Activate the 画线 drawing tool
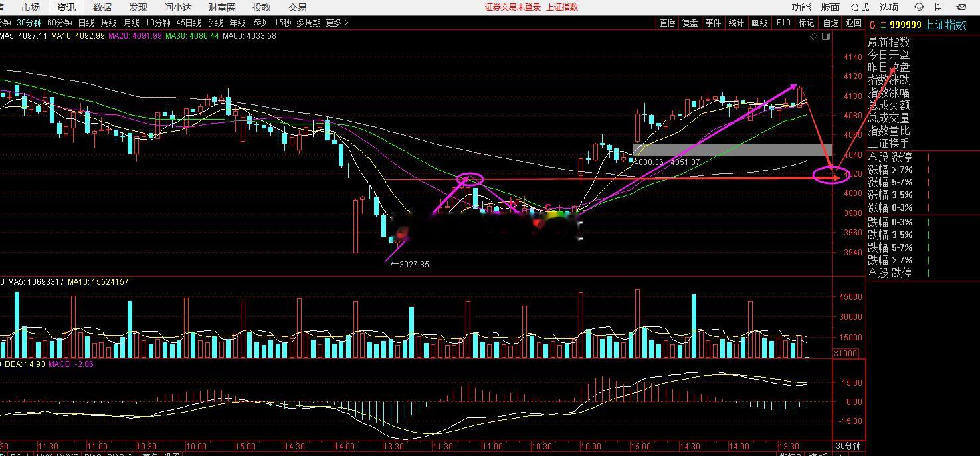Image resolution: width=980 pixels, height=456 pixels. click(x=760, y=23)
